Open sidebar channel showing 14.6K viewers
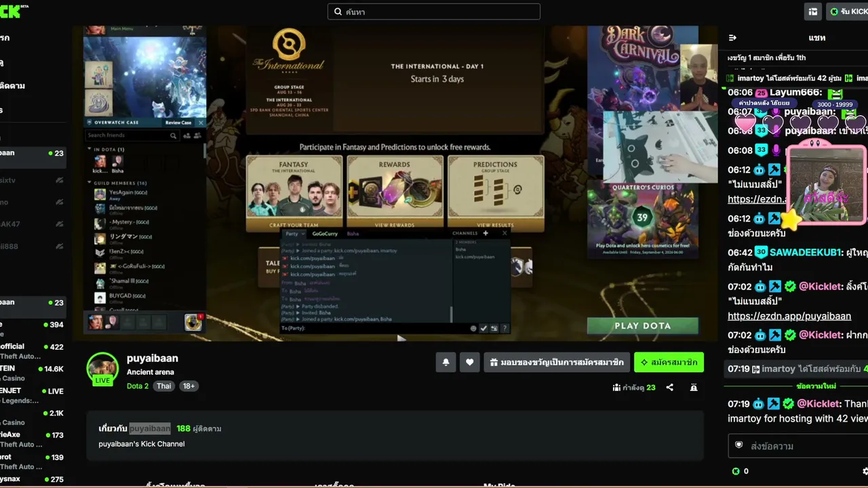This screenshot has height=488, width=868. [x=33, y=373]
